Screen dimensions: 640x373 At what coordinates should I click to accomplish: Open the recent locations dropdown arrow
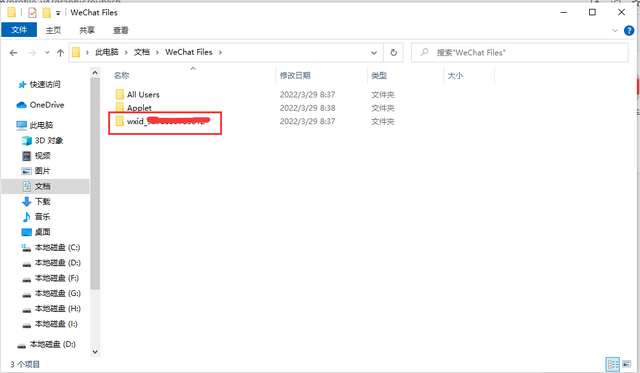[x=47, y=53]
